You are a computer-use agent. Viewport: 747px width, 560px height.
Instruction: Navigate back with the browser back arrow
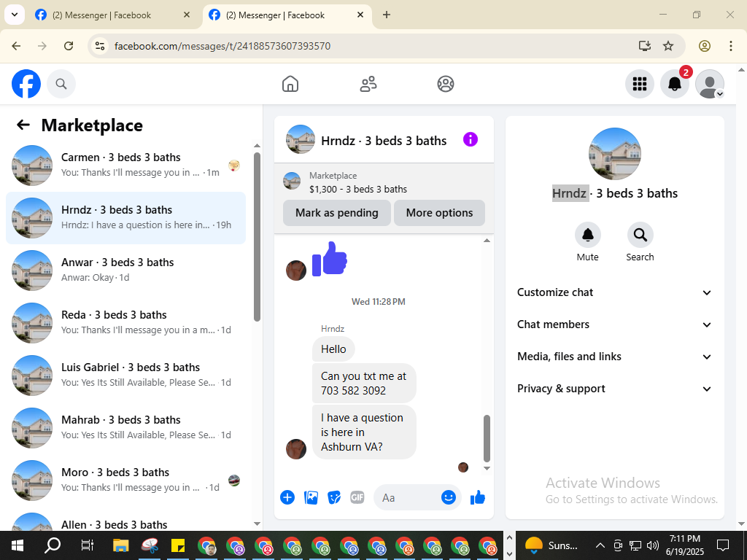click(x=16, y=46)
